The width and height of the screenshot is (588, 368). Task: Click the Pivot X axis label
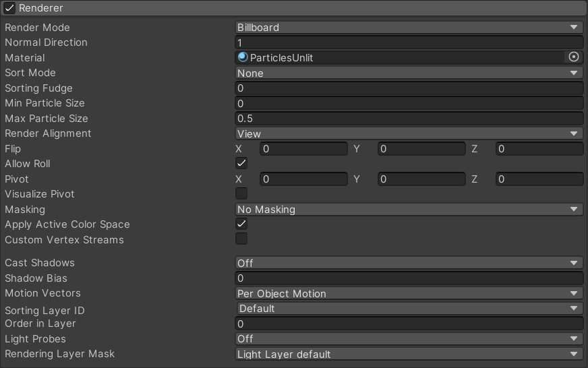[x=239, y=179]
